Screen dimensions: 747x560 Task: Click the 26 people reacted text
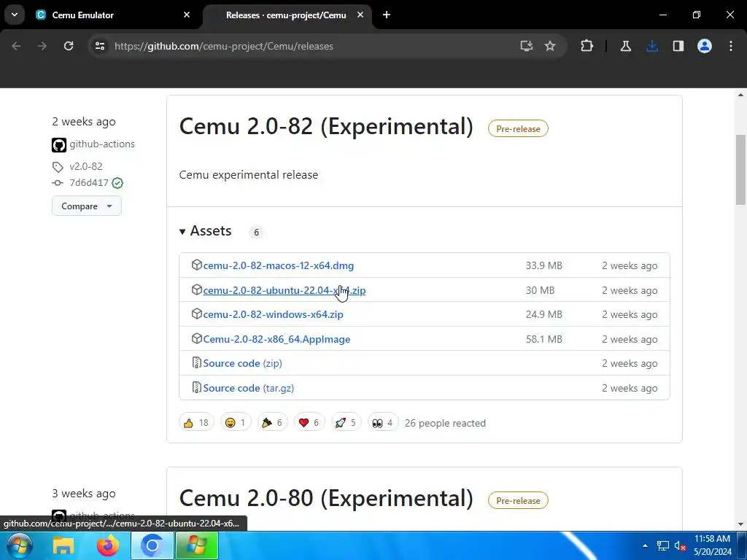[x=445, y=423]
